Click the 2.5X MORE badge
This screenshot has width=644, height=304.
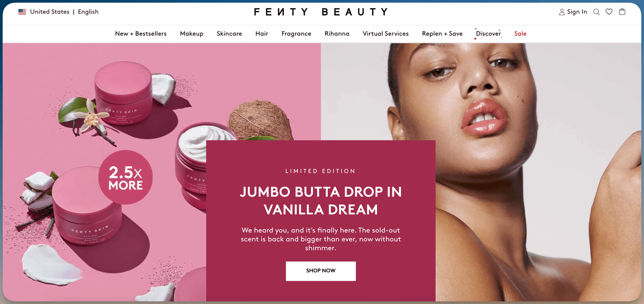tap(126, 177)
